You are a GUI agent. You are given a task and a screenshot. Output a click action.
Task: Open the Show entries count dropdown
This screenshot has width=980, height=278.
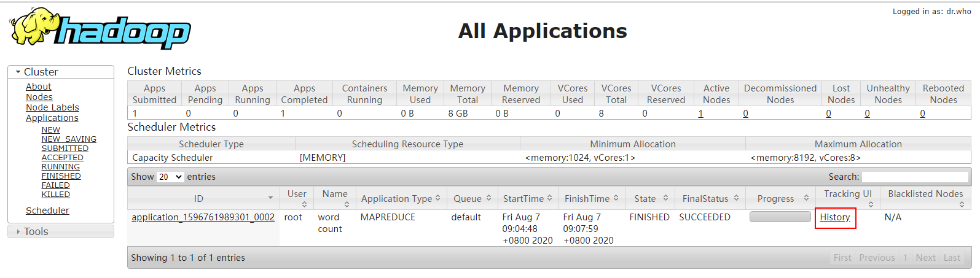pos(170,177)
